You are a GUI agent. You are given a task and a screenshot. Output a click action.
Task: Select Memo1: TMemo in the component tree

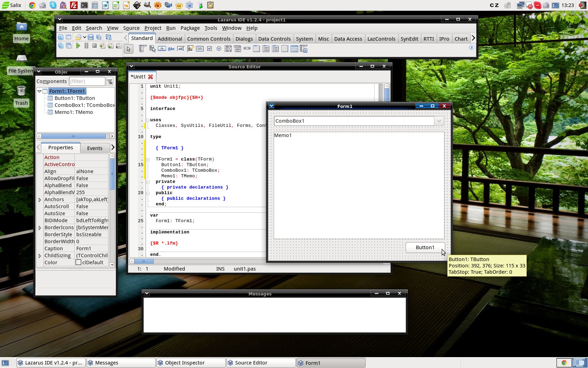click(73, 112)
